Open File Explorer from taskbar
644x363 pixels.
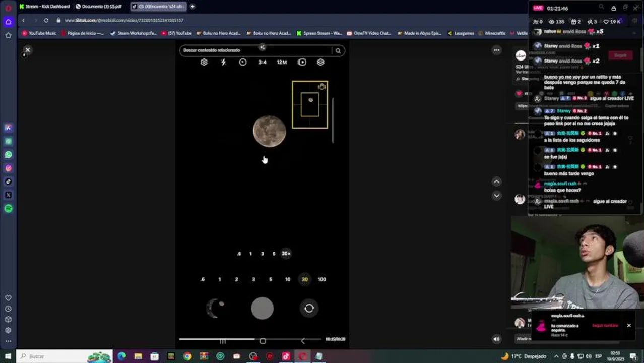(138, 356)
